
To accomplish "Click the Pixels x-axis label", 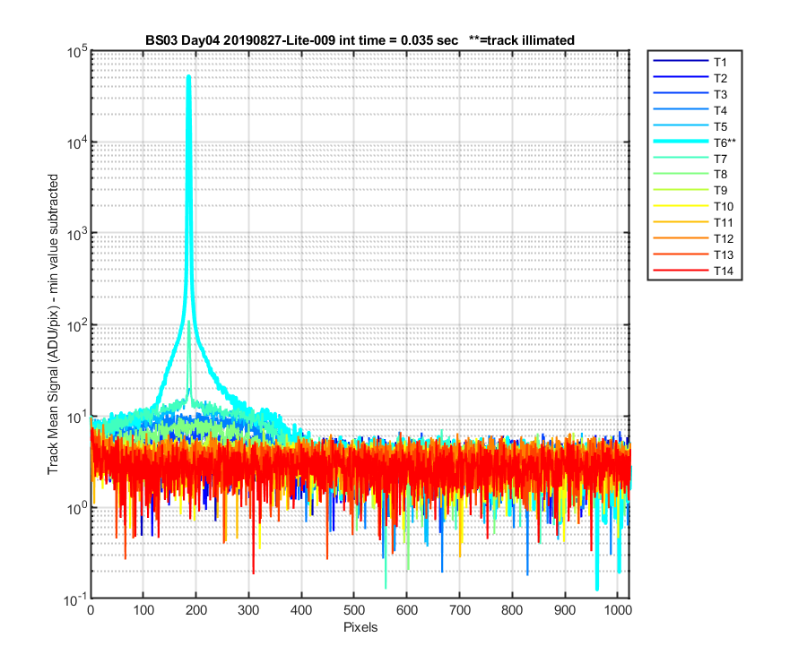I will tap(360, 627).
